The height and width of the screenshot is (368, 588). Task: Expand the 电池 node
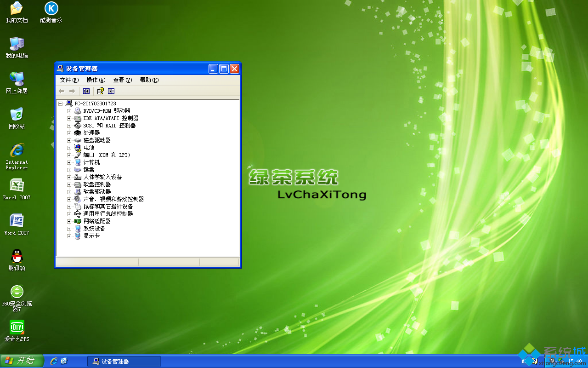pos(69,148)
